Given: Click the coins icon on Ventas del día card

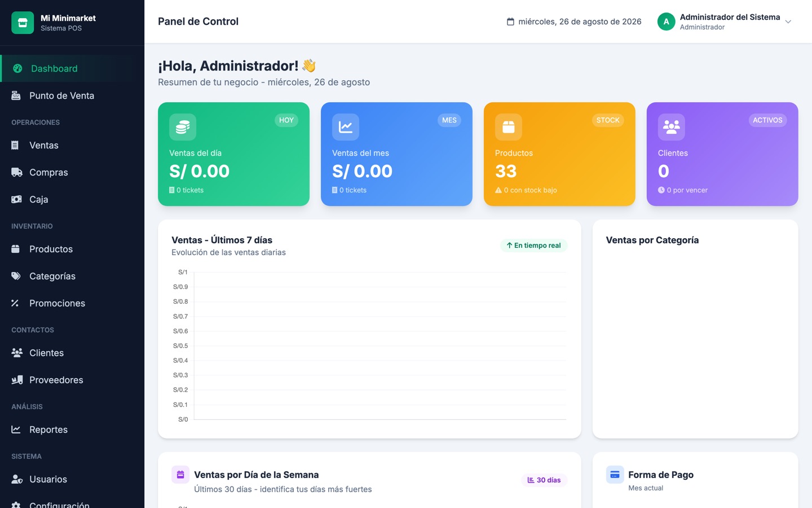Looking at the screenshot, I should tap(183, 127).
